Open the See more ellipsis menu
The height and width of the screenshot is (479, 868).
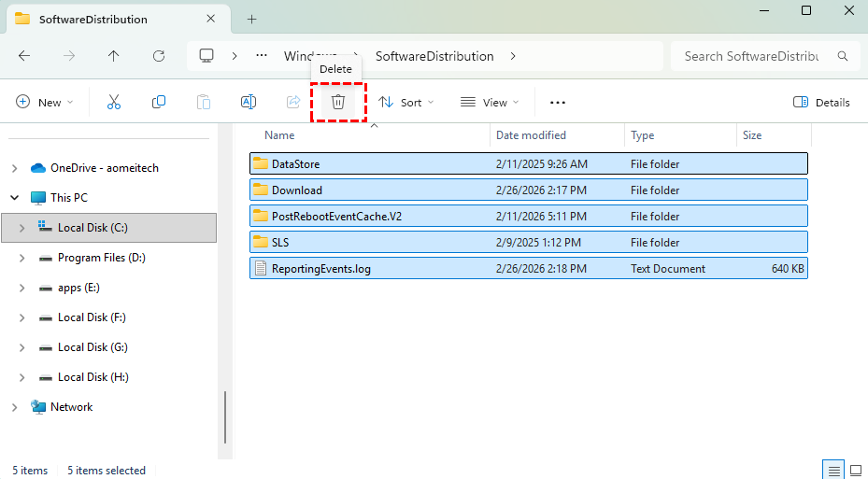pos(558,102)
